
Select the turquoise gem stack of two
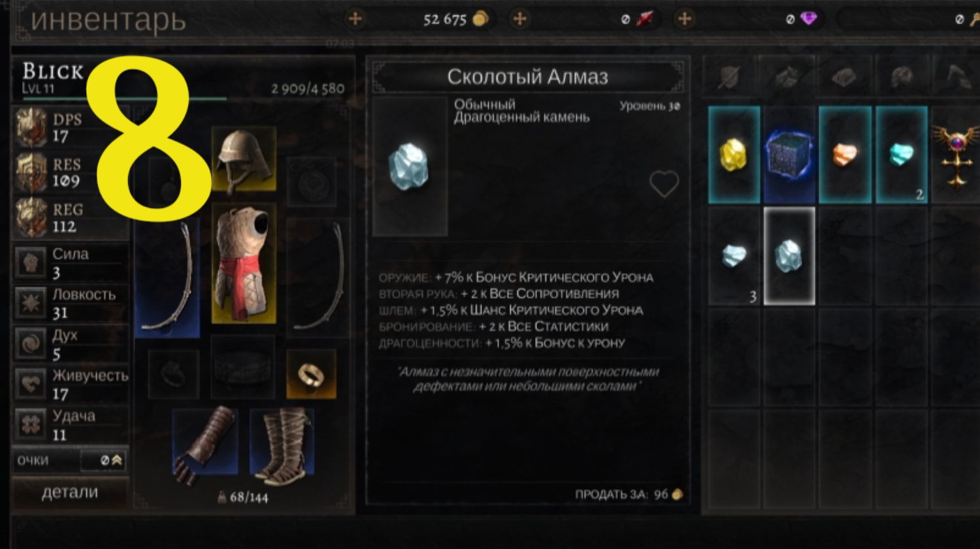tap(902, 155)
